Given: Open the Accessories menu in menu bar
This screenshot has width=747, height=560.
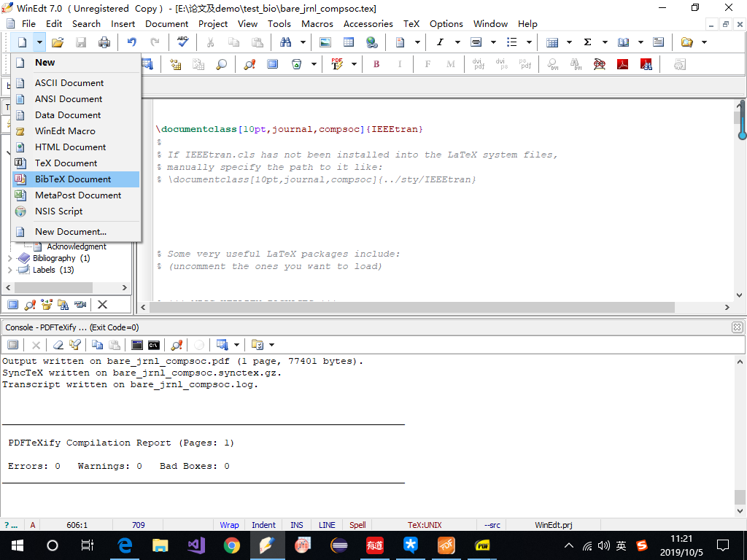Looking at the screenshot, I should click(x=368, y=24).
